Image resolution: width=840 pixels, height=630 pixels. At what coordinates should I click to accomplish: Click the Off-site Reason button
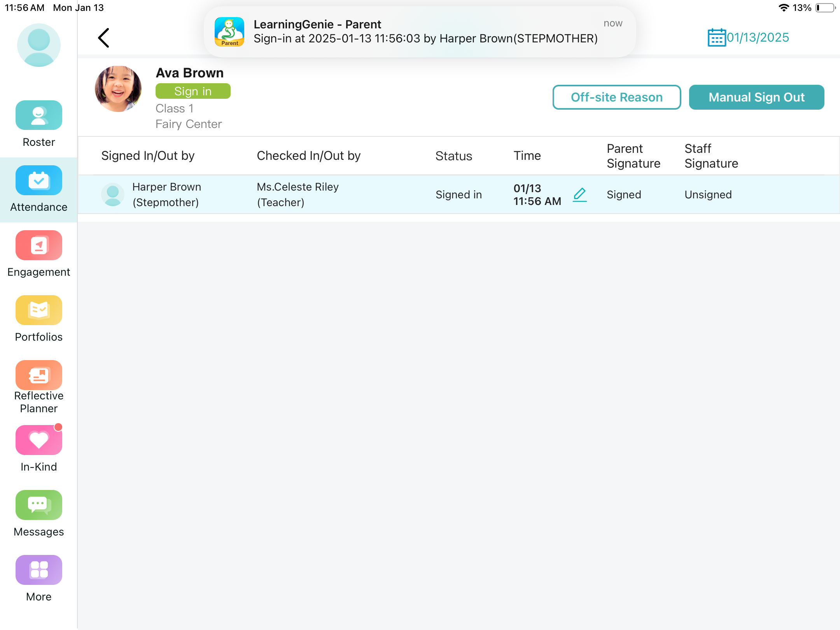617,97
